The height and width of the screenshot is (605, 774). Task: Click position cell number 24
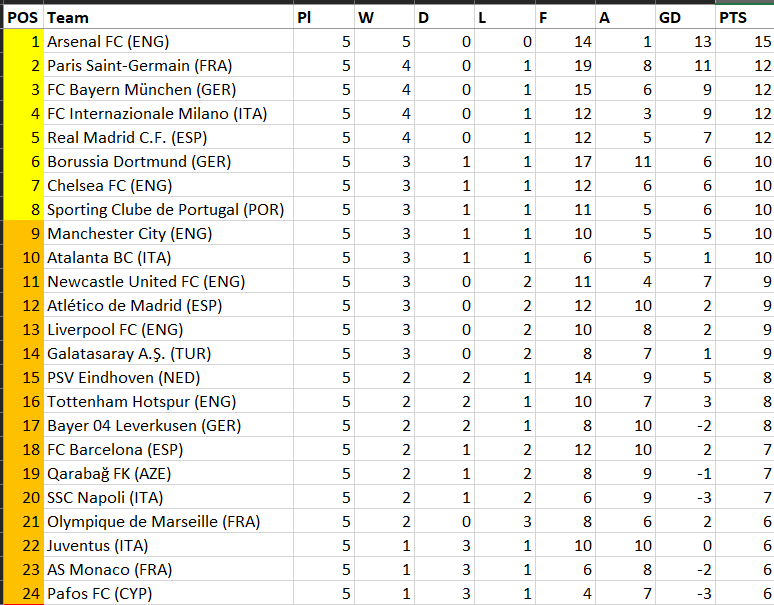click(x=22, y=593)
